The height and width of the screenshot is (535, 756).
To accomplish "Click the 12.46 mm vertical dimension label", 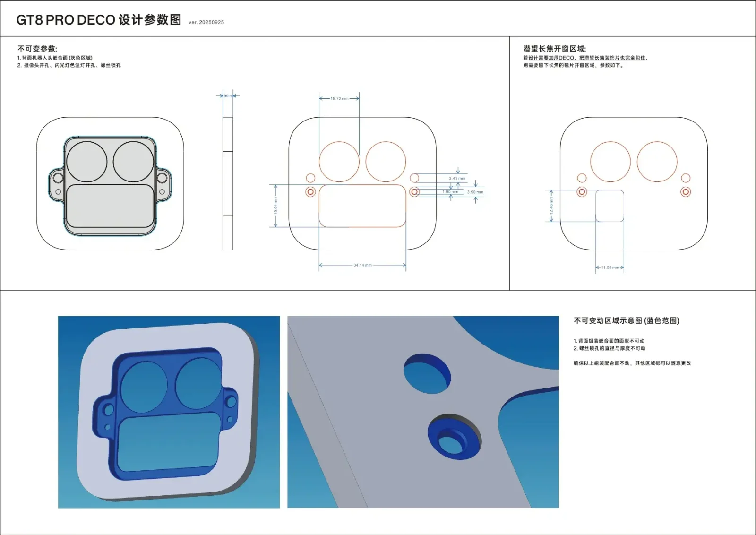I will 551,206.
